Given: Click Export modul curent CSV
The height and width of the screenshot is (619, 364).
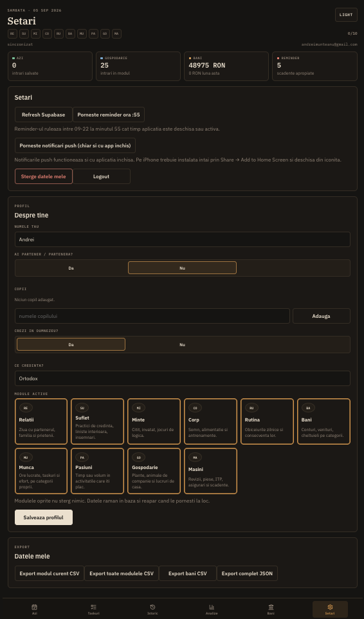Looking at the screenshot, I should tap(50, 573).
